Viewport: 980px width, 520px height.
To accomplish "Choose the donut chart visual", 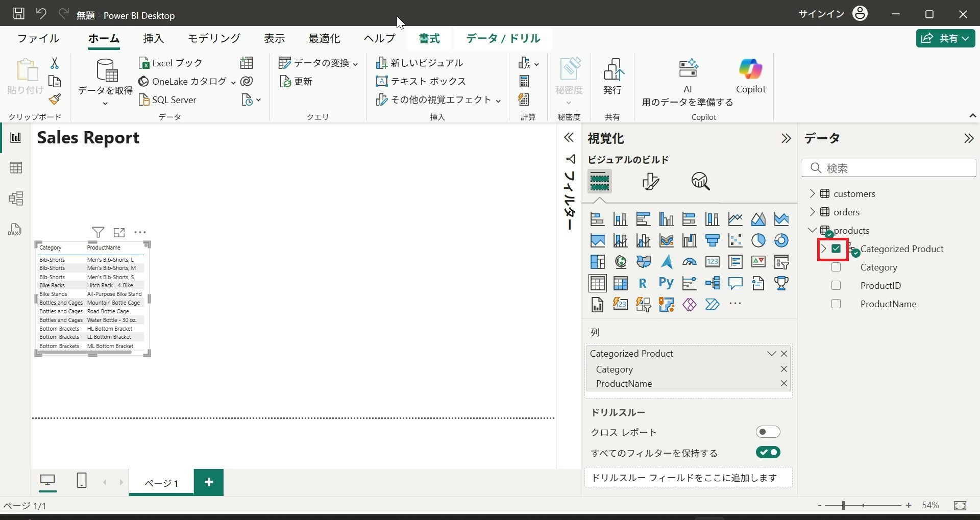I will coord(781,240).
